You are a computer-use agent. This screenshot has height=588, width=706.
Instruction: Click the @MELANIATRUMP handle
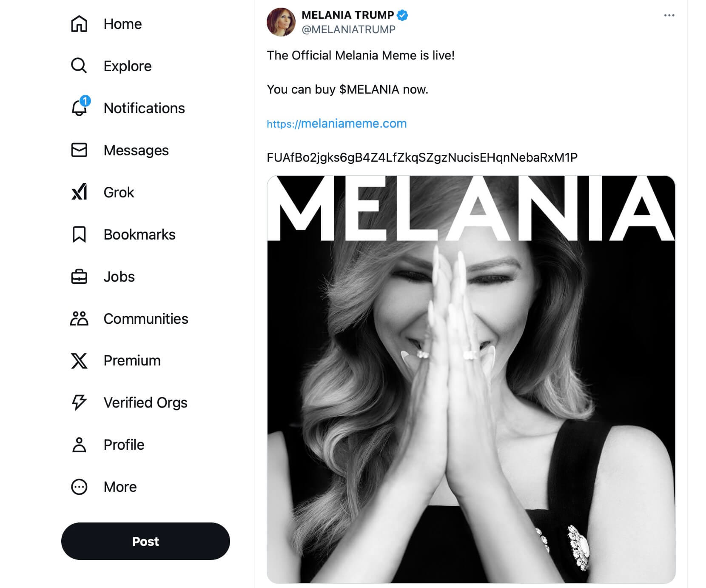(348, 29)
